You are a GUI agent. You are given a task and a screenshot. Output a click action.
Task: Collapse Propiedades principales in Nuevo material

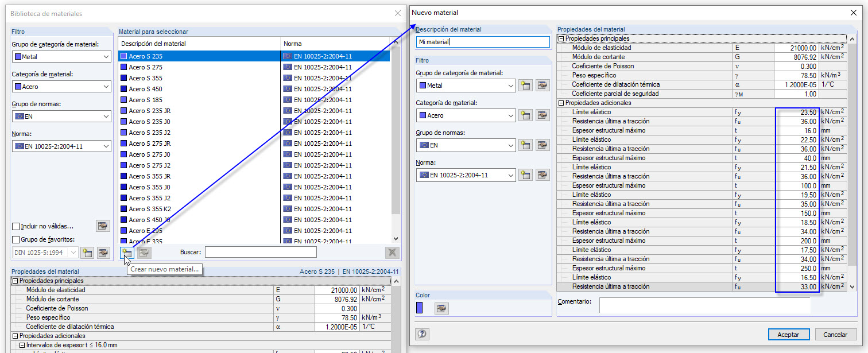[x=561, y=38]
